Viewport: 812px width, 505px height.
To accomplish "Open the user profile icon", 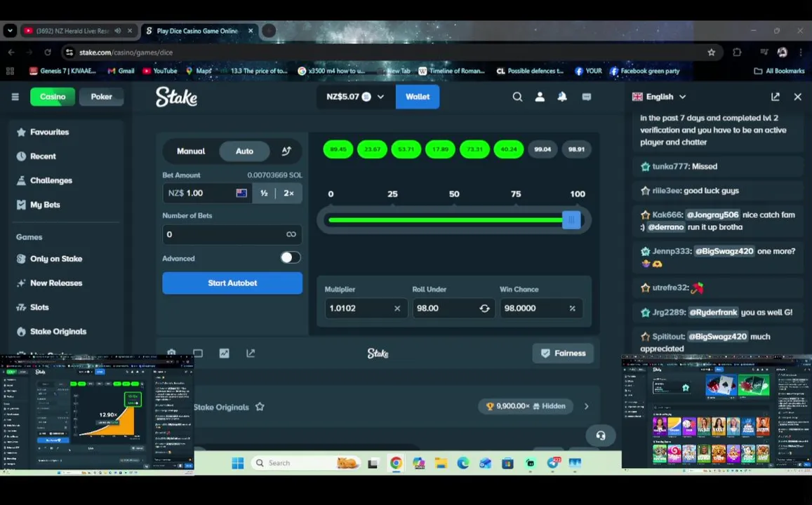I will pyautogui.click(x=540, y=97).
